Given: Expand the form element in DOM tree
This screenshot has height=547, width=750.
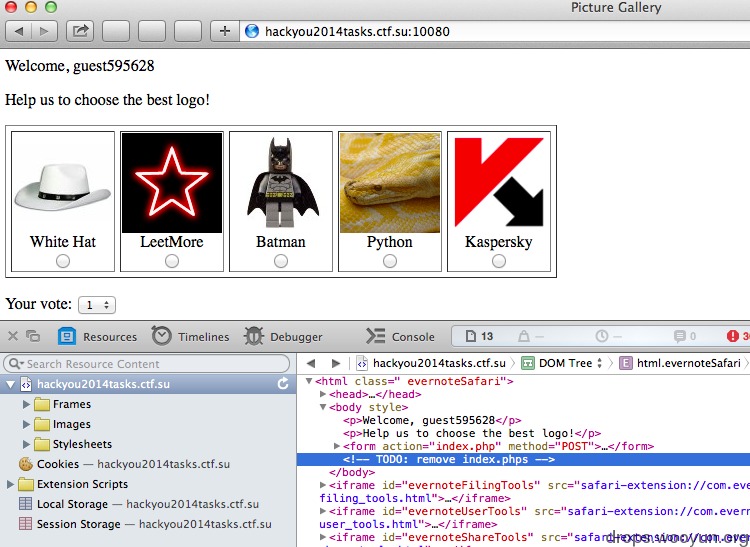Looking at the screenshot, I should click(337, 446).
